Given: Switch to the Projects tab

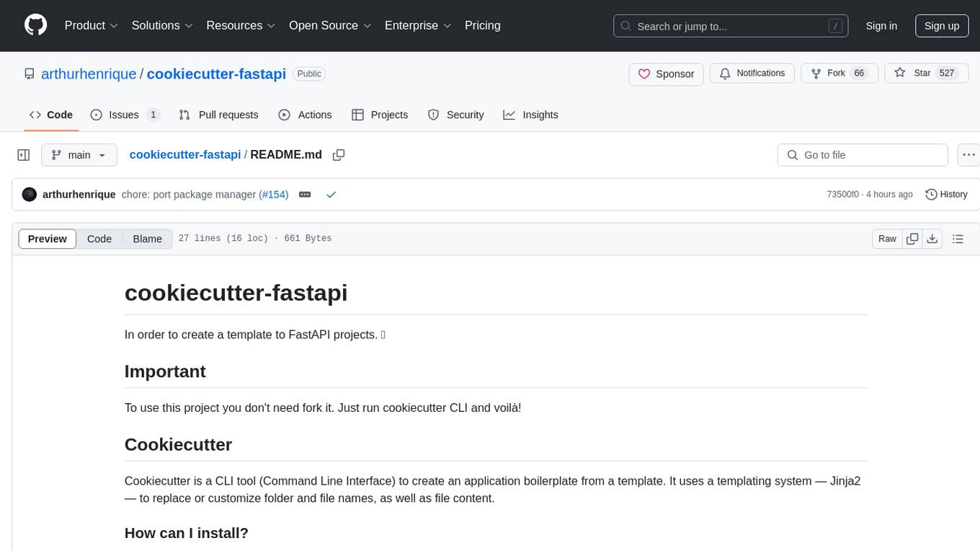Looking at the screenshot, I should 380,115.
